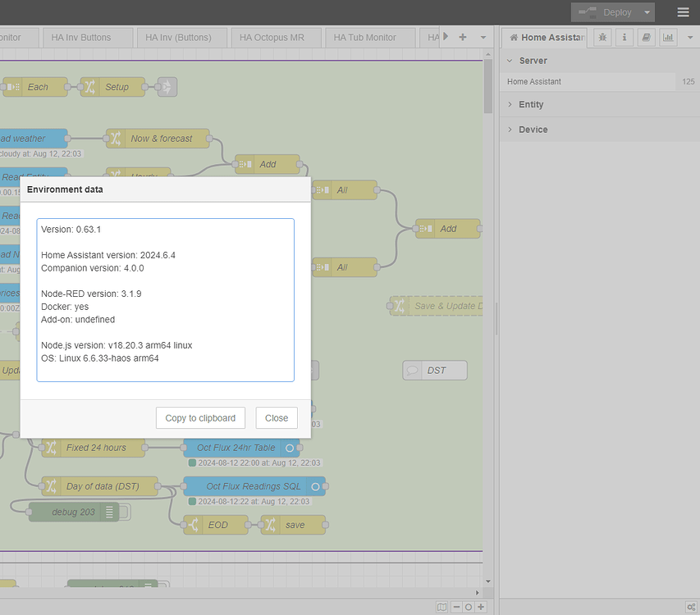Toggle the workspace navigator map
700x615 pixels.
[x=442, y=607]
